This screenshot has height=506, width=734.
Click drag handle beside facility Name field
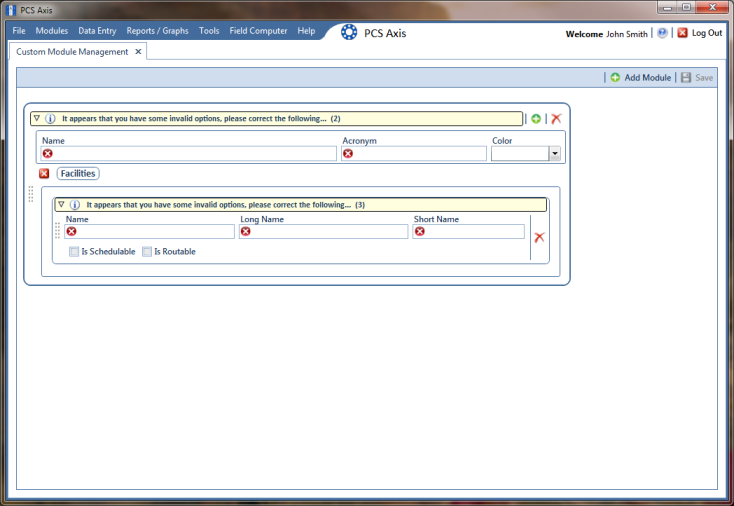pyautogui.click(x=58, y=230)
